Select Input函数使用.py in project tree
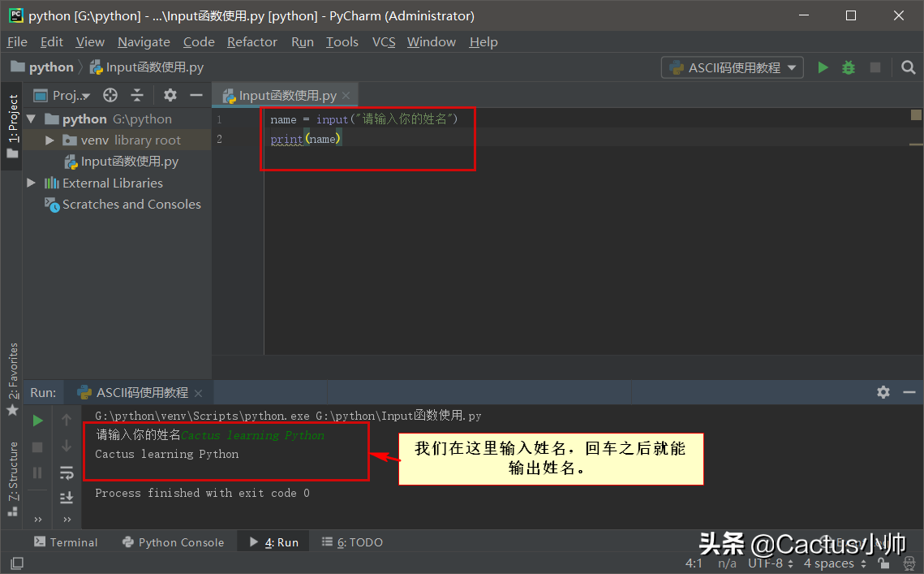This screenshot has width=924, height=574. click(129, 162)
